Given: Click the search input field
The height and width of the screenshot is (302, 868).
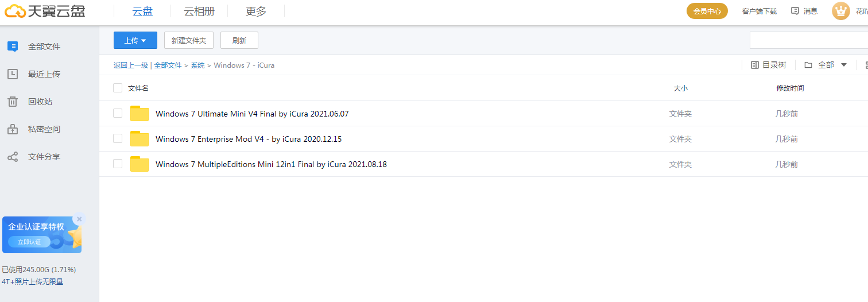Looking at the screenshot, I should tap(809, 40).
